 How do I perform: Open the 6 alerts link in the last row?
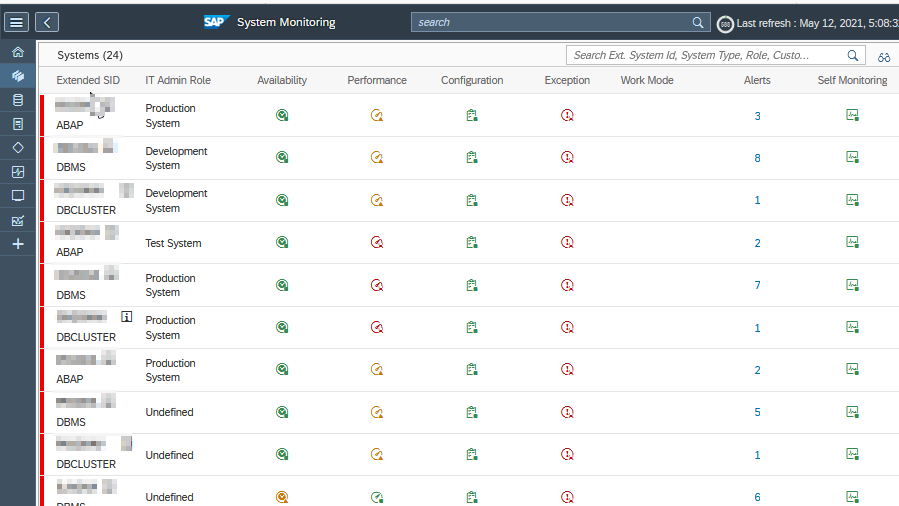pyautogui.click(x=757, y=497)
